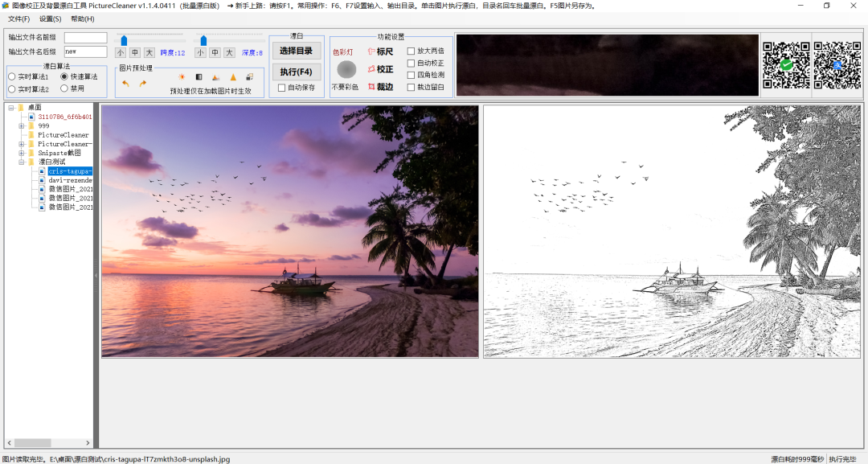This screenshot has width=868, height=464.
Task: Click the redo arrow in 图片预处理
Action: pyautogui.click(x=142, y=84)
